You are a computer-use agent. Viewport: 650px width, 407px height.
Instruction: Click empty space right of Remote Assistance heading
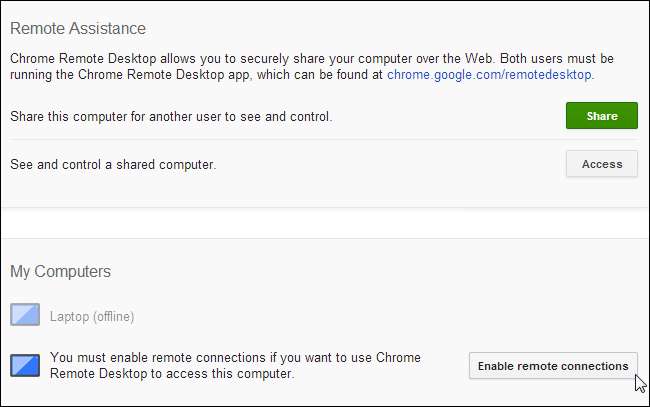tap(400, 28)
